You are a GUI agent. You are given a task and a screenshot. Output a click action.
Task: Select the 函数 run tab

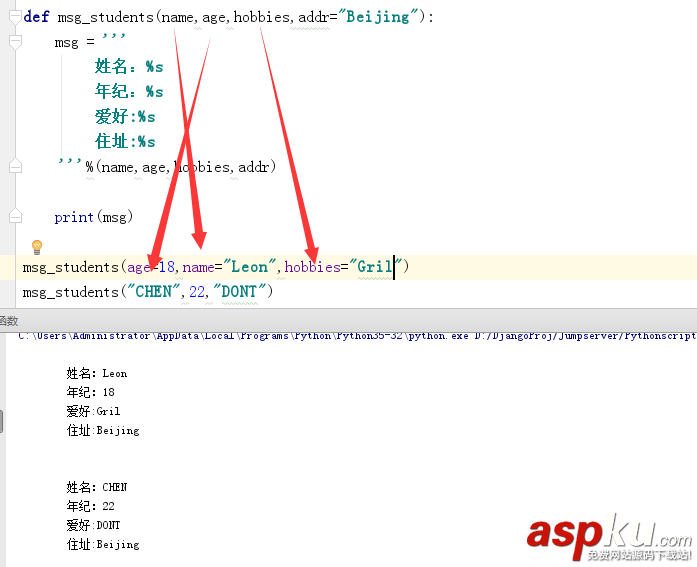8,321
